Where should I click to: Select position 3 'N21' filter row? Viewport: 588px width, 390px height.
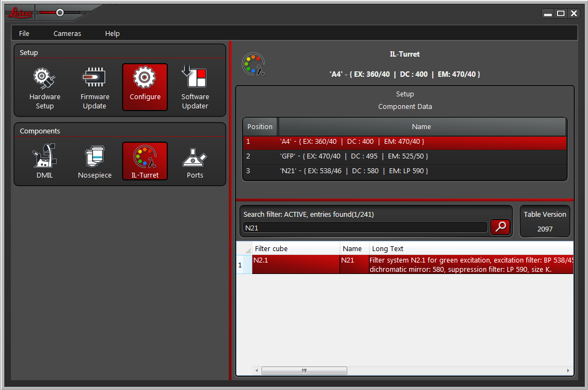405,171
